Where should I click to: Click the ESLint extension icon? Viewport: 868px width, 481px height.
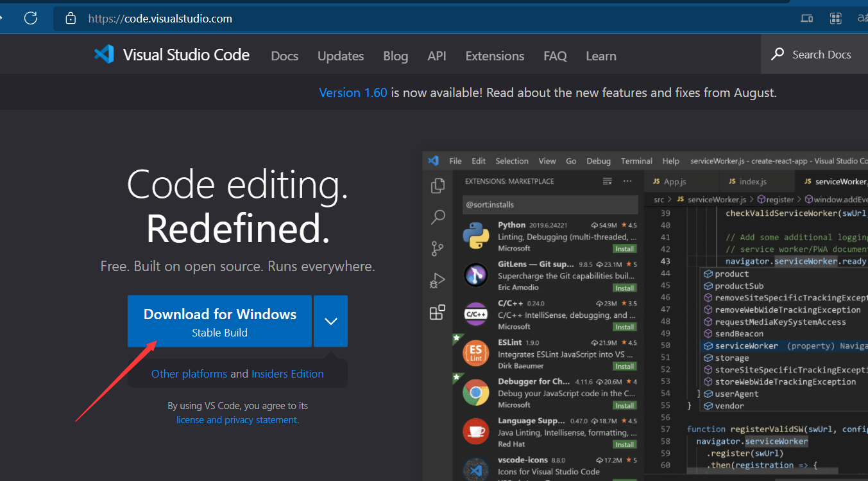click(x=476, y=353)
